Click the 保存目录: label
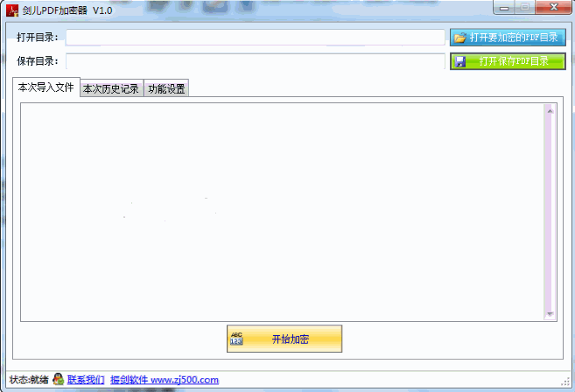 (38, 61)
